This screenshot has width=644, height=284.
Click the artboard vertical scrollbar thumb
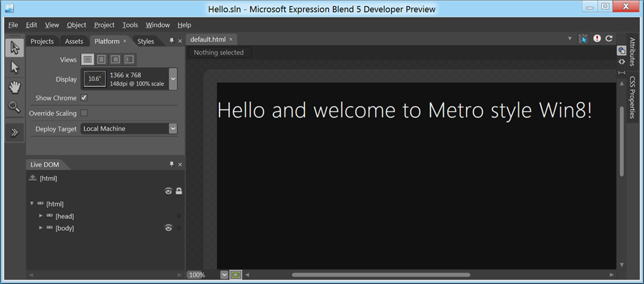[x=622, y=141]
